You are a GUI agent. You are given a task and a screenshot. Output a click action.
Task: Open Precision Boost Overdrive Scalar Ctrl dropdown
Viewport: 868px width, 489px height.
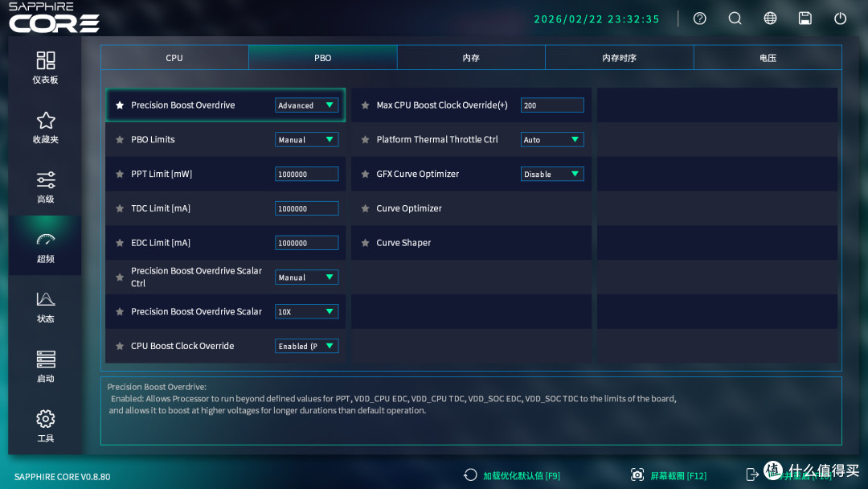pos(307,277)
